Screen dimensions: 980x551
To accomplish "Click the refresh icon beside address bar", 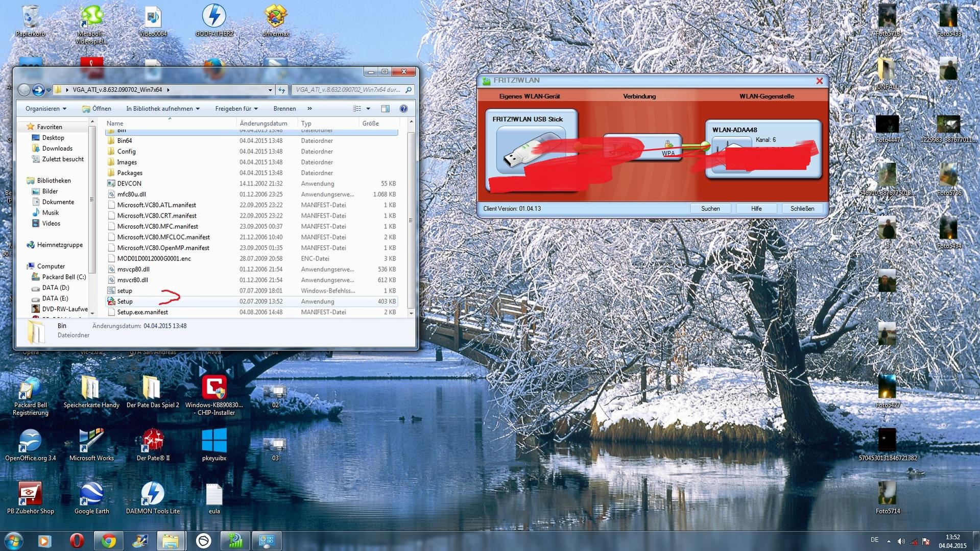I will [x=282, y=90].
